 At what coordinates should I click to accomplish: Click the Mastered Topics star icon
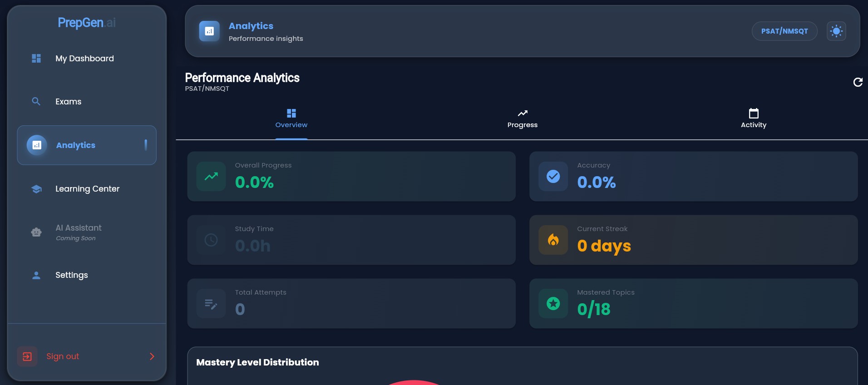tap(553, 304)
